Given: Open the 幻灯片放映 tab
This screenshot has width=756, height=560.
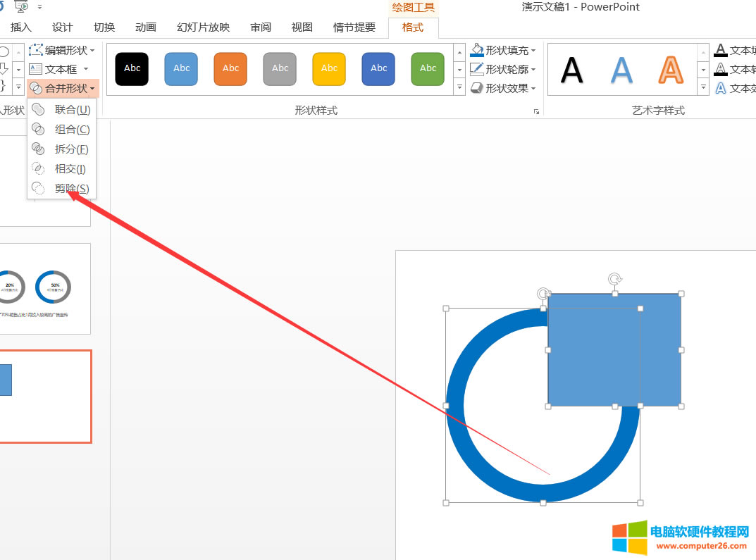Looking at the screenshot, I should 202,27.
